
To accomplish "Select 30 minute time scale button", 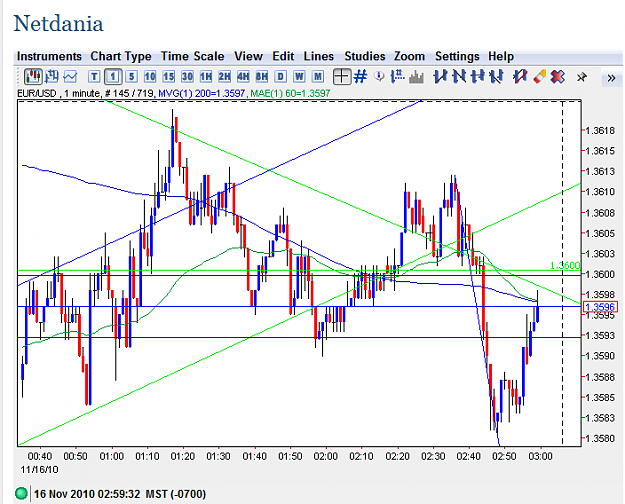I will [187, 76].
